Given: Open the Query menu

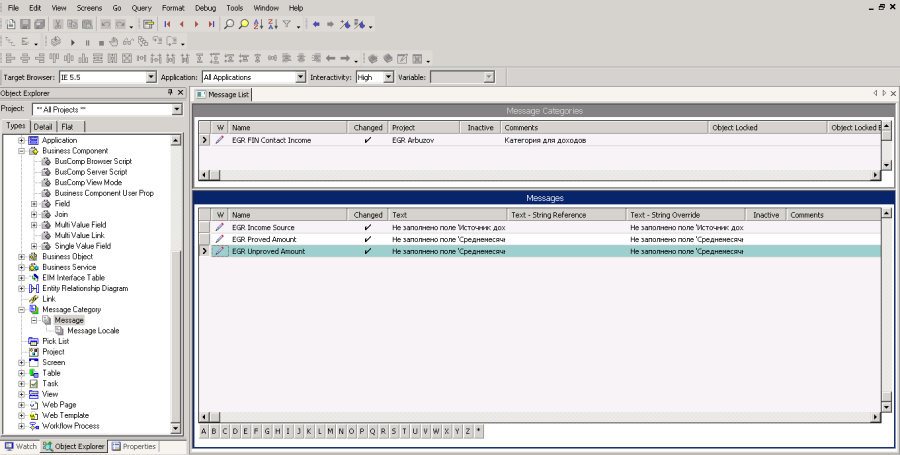Looking at the screenshot, I should tap(141, 8).
